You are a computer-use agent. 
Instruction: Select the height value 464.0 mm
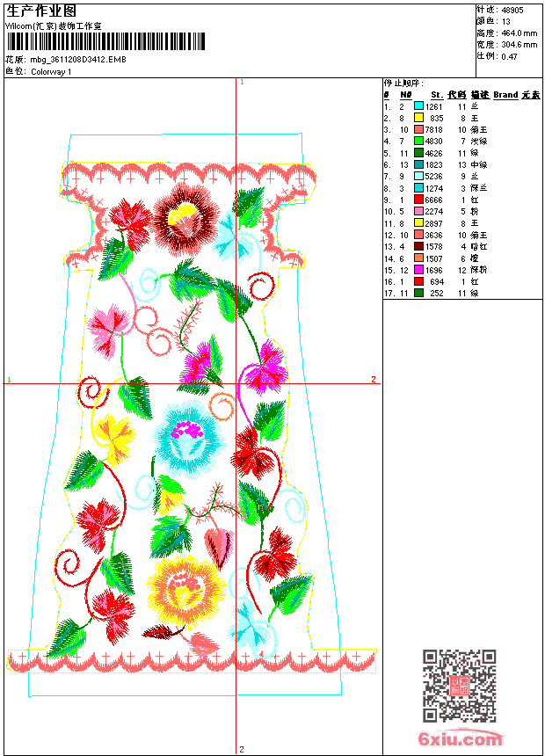(x=520, y=33)
